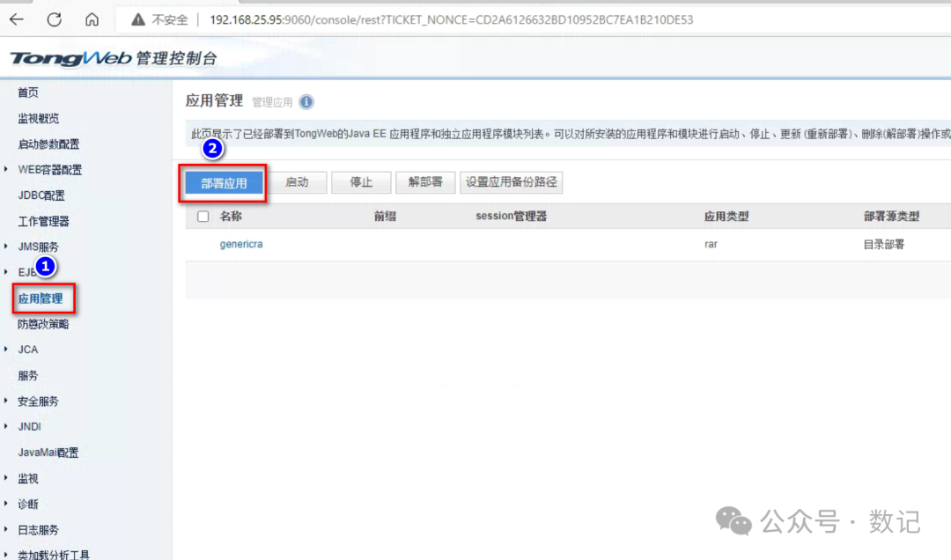Click the TongWeb 管理控制台 logo
951x560 pixels.
point(114,58)
